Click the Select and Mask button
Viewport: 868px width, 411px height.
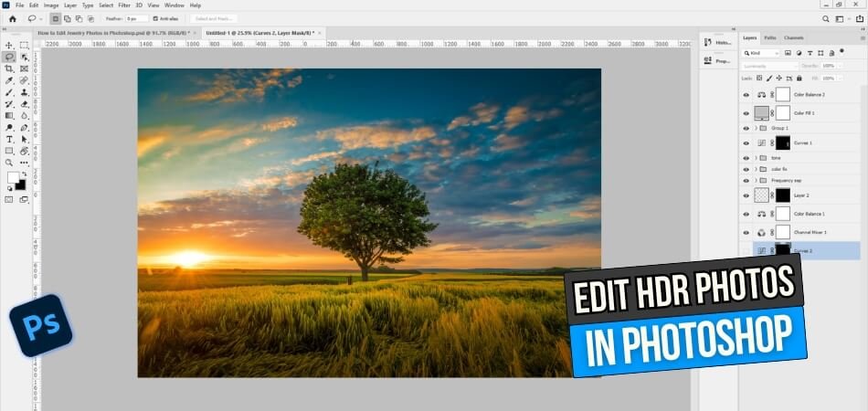tap(213, 19)
